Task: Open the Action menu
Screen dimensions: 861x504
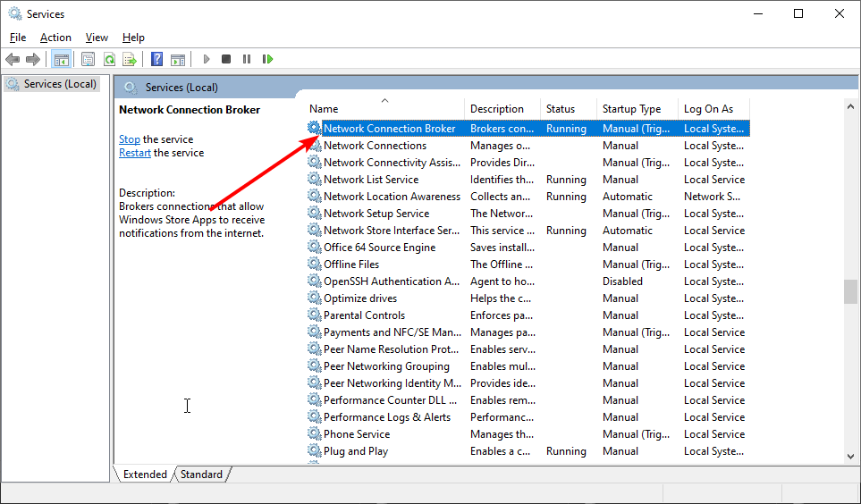Action: click(x=55, y=38)
